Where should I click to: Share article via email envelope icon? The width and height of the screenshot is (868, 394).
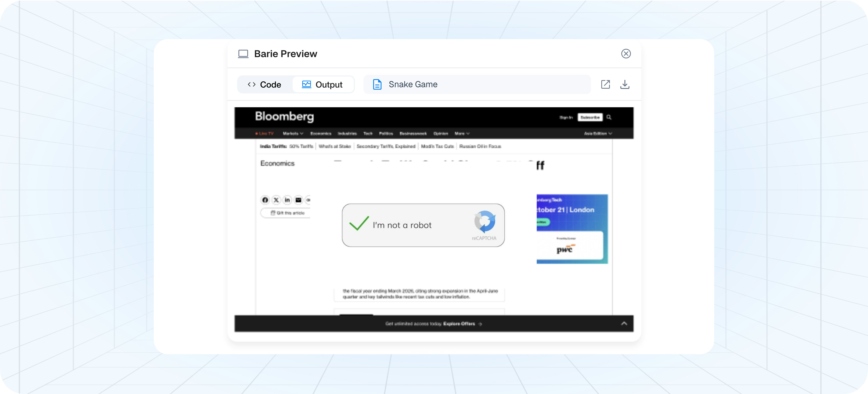(x=298, y=200)
